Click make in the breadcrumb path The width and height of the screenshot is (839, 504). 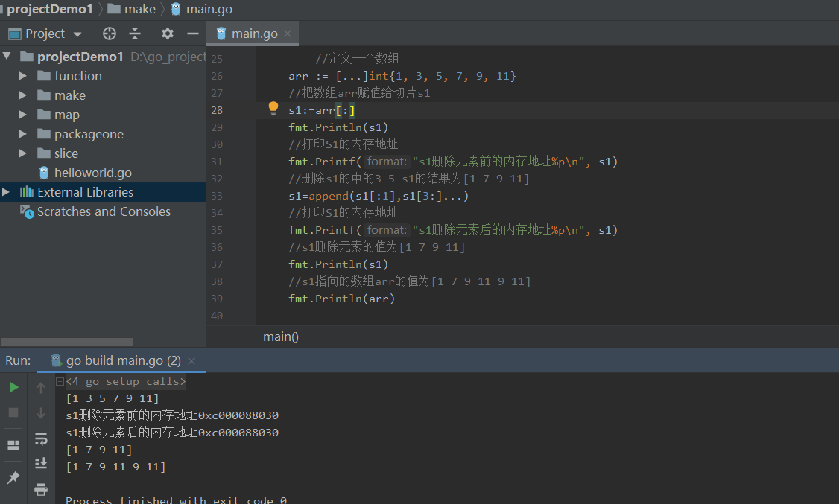click(x=139, y=9)
